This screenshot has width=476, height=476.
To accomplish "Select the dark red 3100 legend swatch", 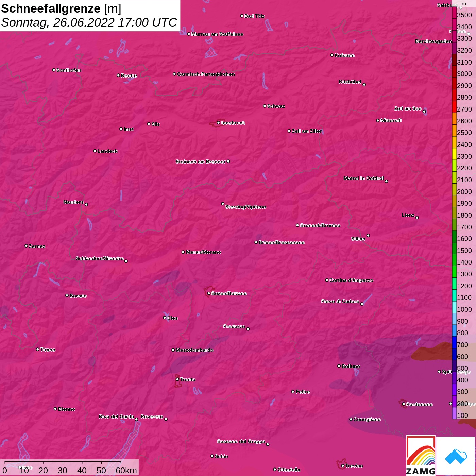I will point(454,60).
